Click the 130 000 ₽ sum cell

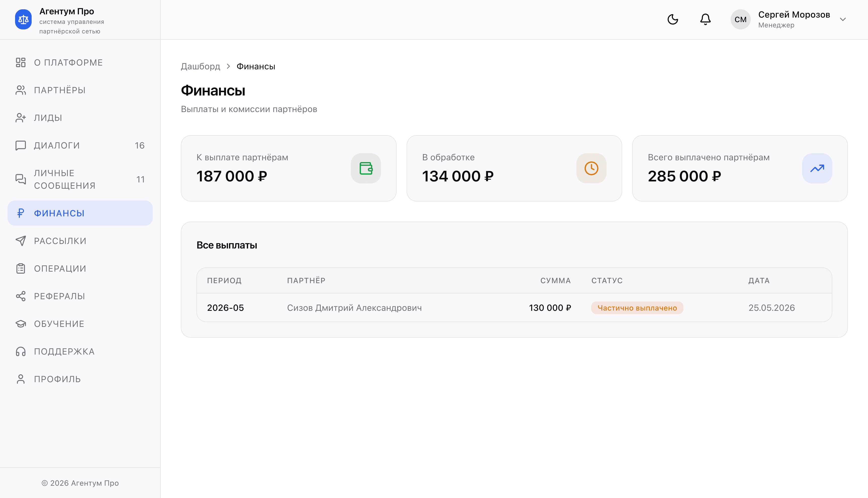(x=550, y=308)
